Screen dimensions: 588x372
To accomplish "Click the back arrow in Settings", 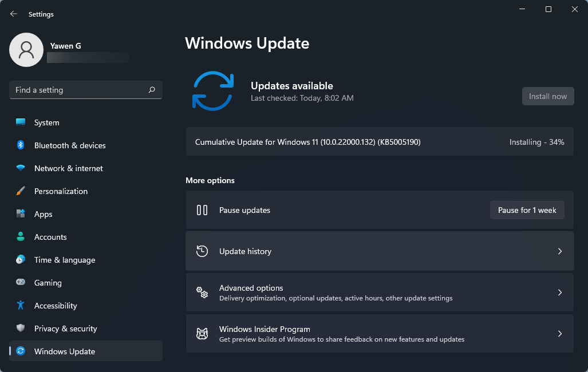I will pyautogui.click(x=13, y=14).
